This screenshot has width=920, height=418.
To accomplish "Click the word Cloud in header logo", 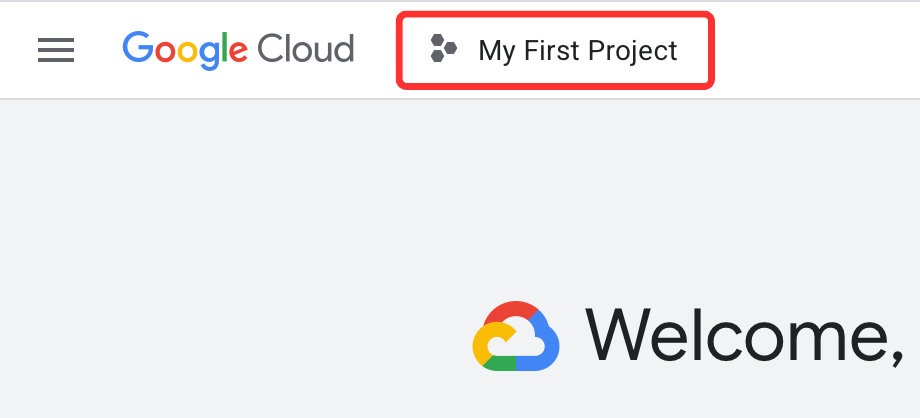I will (x=306, y=48).
